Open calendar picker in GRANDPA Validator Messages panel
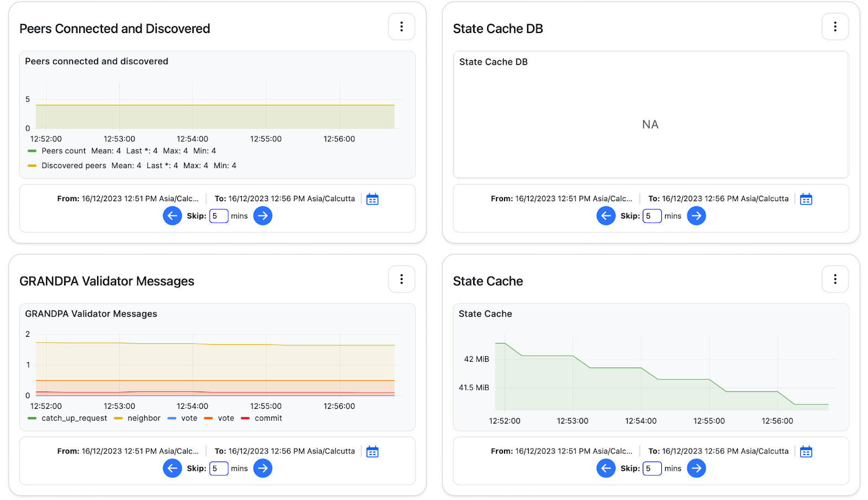This screenshot has width=868, height=500. 372,452
